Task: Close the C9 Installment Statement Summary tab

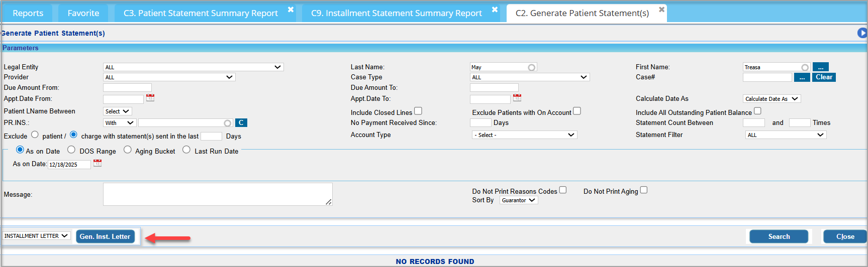Action: (495, 10)
